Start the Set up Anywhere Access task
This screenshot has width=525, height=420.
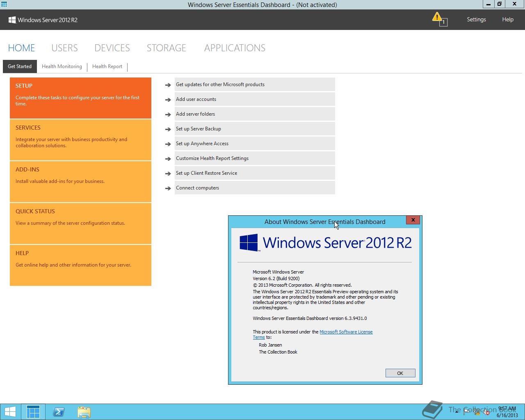click(x=255, y=144)
